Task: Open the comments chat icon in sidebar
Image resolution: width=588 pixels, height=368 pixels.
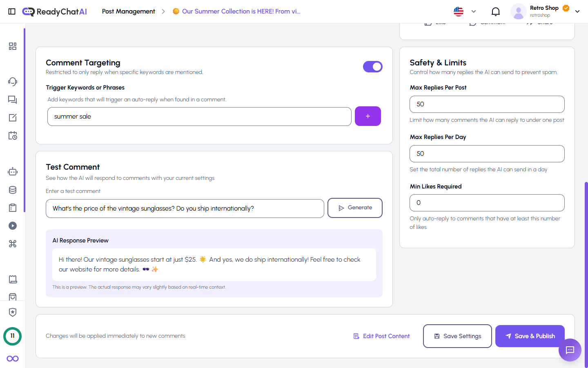Action: [x=13, y=99]
